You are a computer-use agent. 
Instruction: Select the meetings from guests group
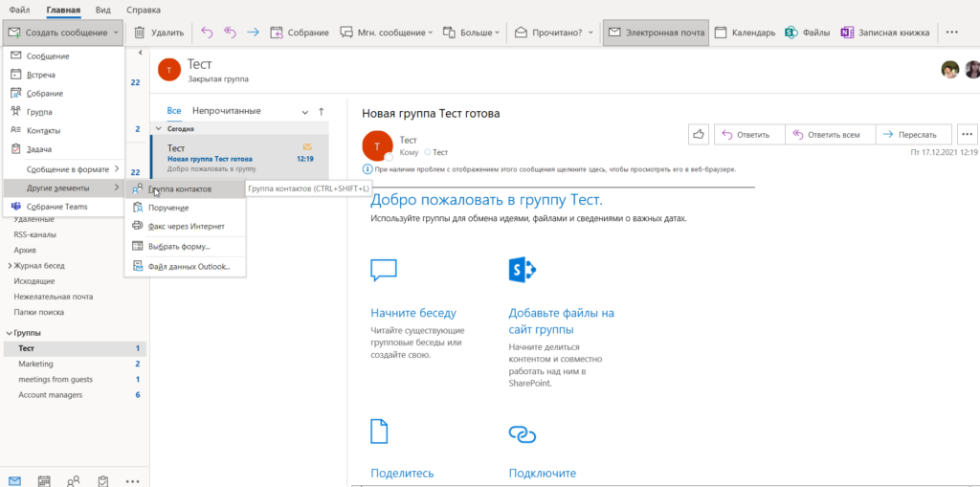tap(75, 380)
